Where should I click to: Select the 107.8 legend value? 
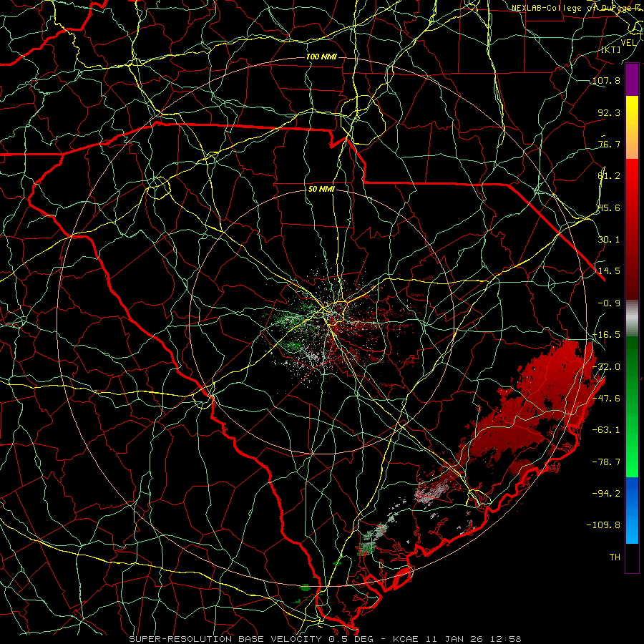[606, 80]
